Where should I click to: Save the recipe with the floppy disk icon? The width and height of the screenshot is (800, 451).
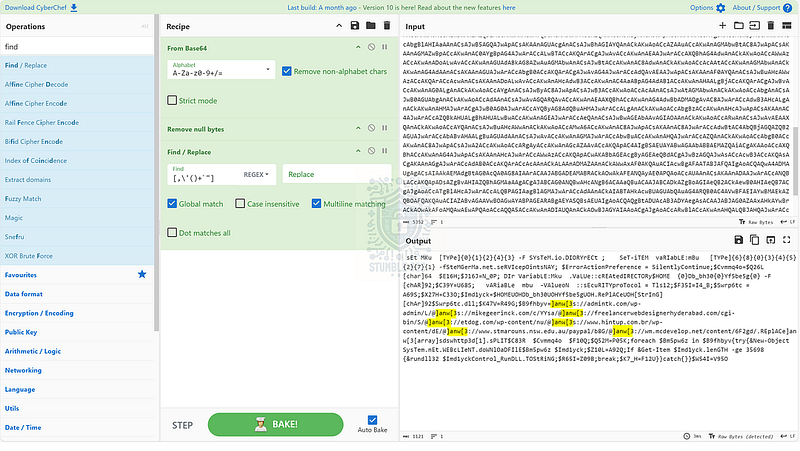point(355,26)
